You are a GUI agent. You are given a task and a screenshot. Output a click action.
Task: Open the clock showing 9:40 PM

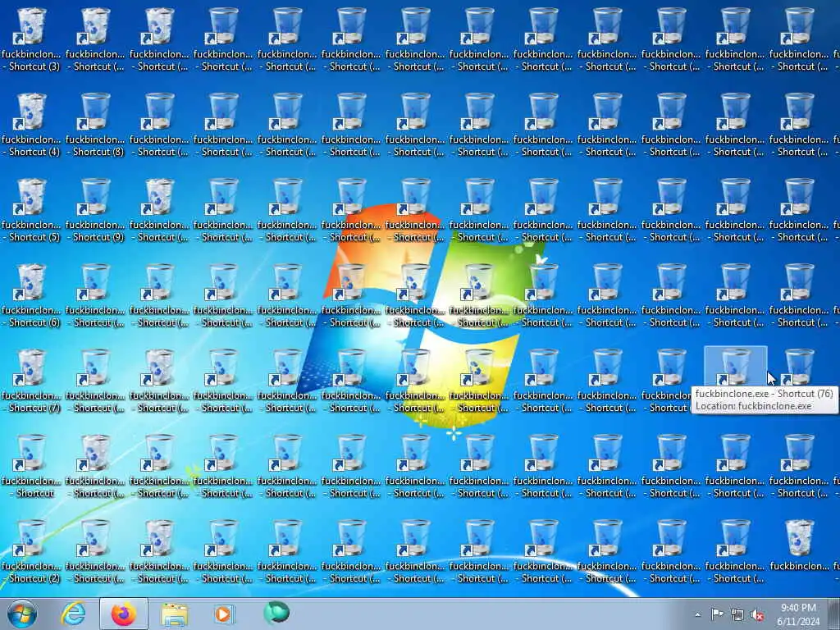click(x=798, y=614)
